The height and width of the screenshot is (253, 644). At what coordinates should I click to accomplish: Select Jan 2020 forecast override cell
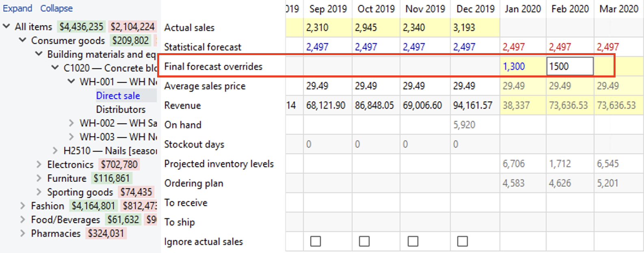[x=522, y=66]
